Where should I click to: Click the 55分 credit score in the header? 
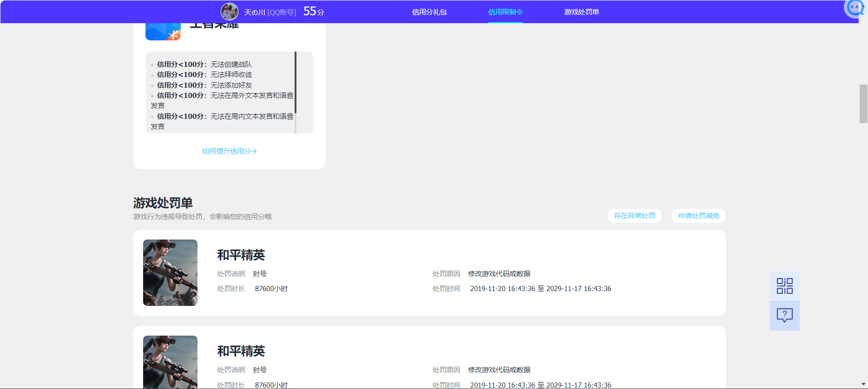314,12
